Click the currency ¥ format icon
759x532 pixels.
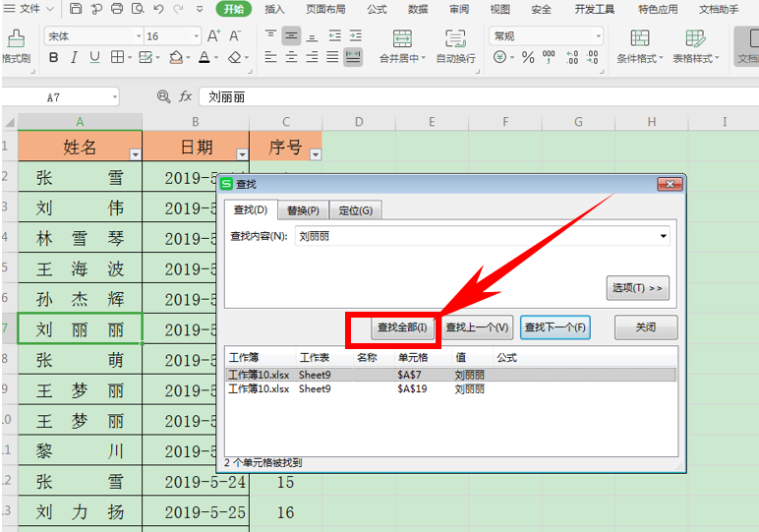tap(500, 57)
